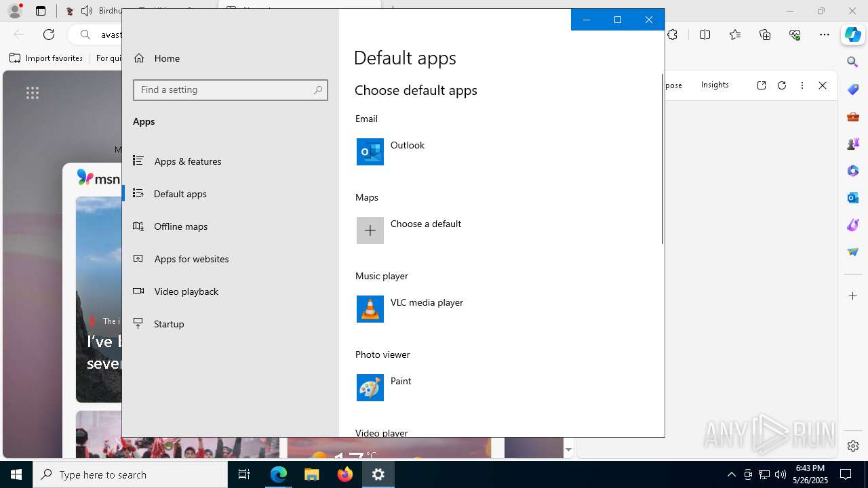Open Edge Collections icon
This screenshot has width=868, height=488.
coord(765,35)
